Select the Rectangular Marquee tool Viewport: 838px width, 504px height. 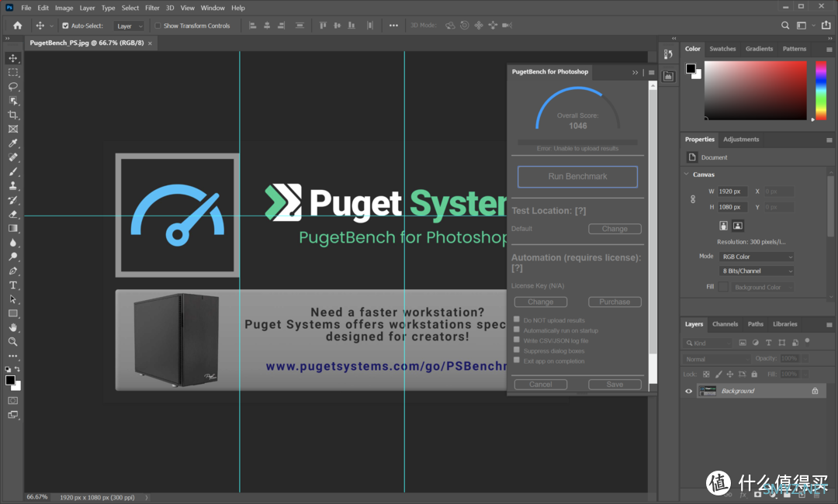point(13,73)
